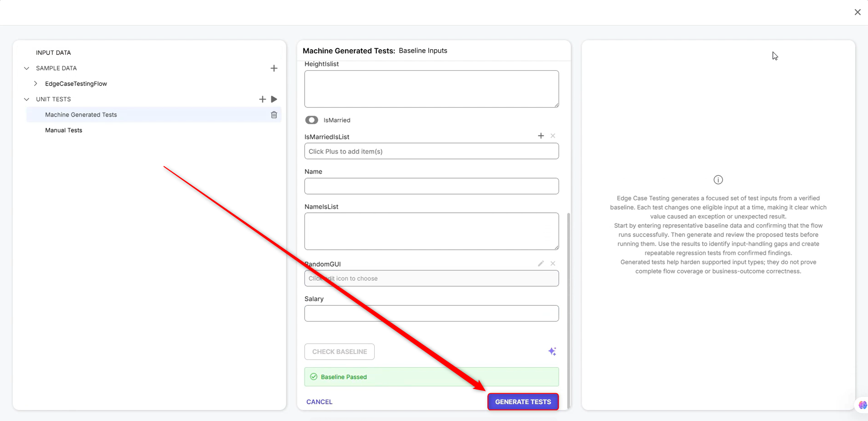Run all unit tests play icon
The width and height of the screenshot is (868, 421).
point(274,99)
